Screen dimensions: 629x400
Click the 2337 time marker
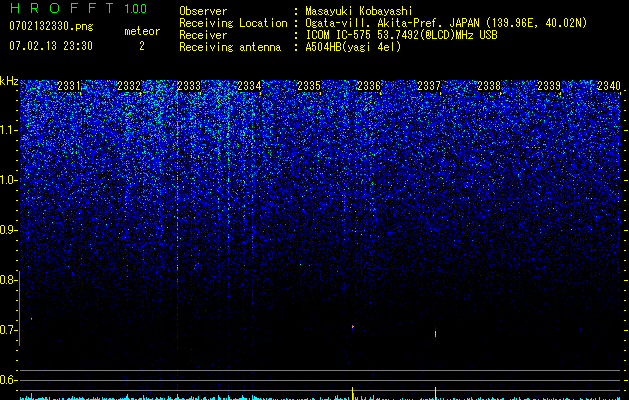429,86
